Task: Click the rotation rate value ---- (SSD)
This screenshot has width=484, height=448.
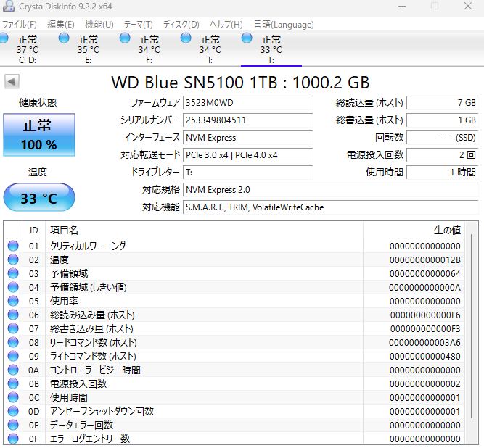Action: point(443,138)
